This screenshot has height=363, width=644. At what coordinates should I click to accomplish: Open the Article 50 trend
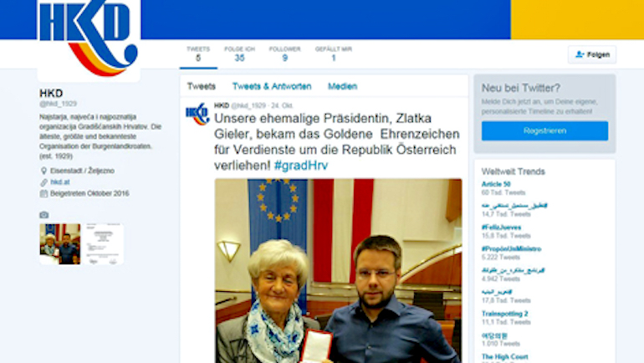[x=496, y=184]
